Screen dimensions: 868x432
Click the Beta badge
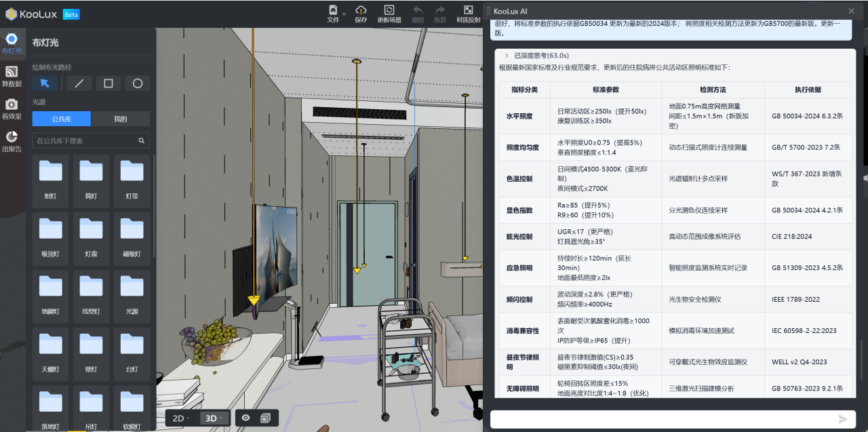(71, 14)
